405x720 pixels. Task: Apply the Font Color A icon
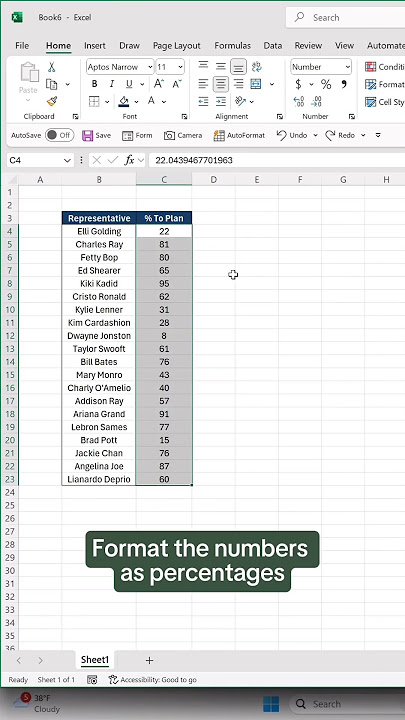[151, 101]
